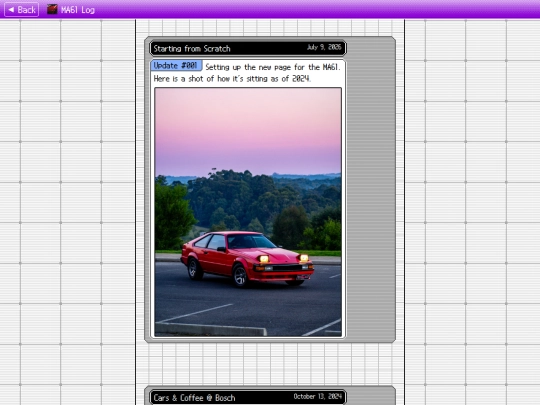This screenshot has height=405, width=540.
Task: Click the 'Setting up the new page' text
Action: [x=272, y=67]
